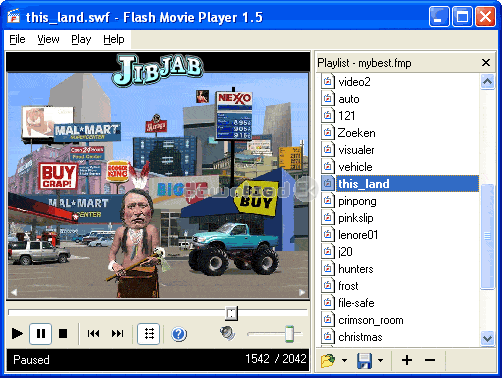Skip to the next movie
This screenshot has width=502, height=378.
(117, 334)
